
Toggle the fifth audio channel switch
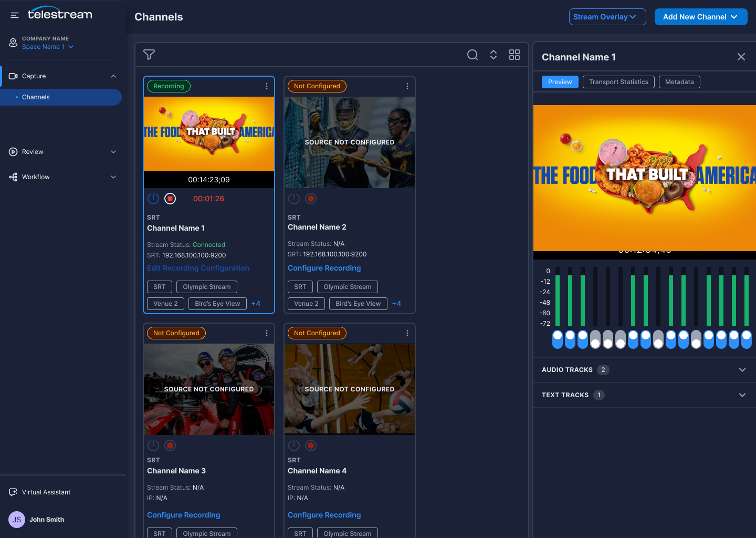tap(608, 339)
